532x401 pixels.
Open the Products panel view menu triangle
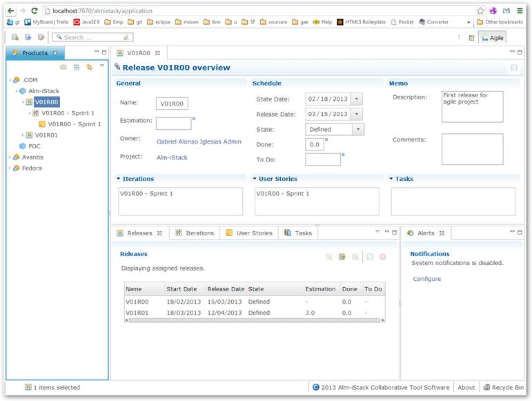pyautogui.click(x=102, y=66)
